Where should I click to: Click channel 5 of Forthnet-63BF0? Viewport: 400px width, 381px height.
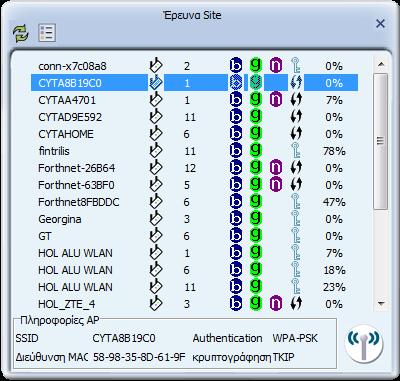(x=187, y=185)
